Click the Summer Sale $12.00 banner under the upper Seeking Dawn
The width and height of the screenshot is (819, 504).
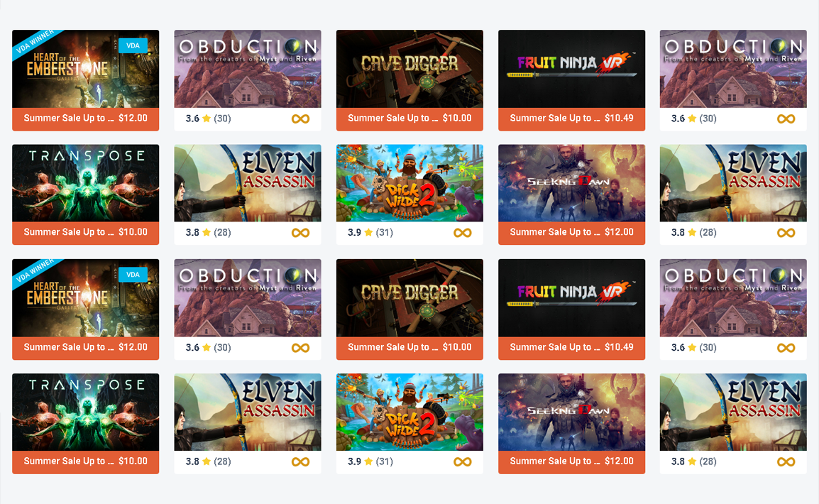pyautogui.click(x=571, y=232)
